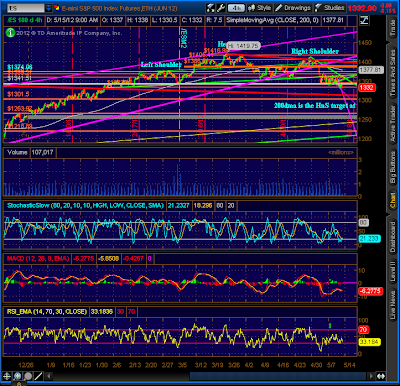This screenshot has width=400, height=386.
Task: Open the Style menu
Action: [x=259, y=8]
